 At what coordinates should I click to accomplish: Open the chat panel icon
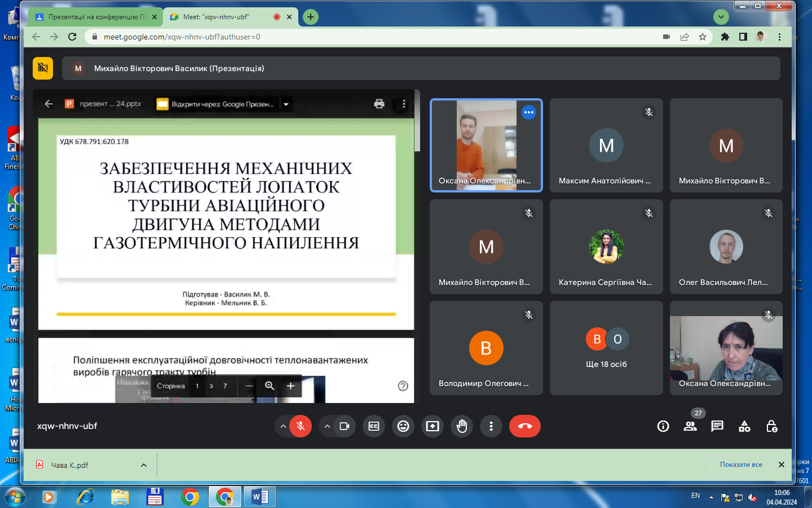[717, 426]
